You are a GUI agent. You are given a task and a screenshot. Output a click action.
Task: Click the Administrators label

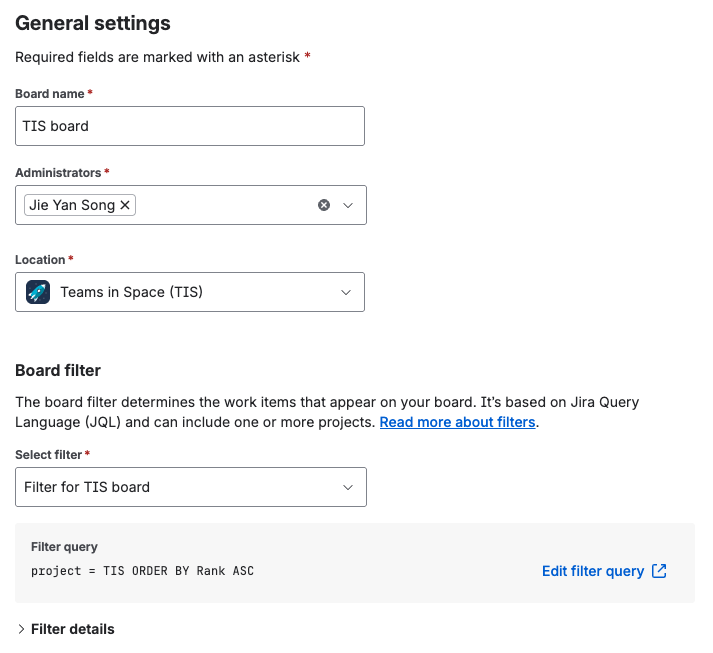tap(58, 173)
